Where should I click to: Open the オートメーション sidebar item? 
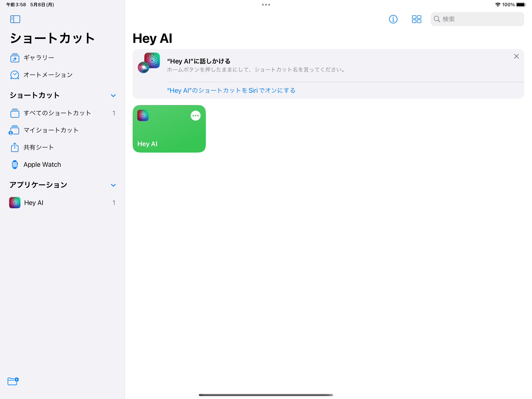(62, 75)
